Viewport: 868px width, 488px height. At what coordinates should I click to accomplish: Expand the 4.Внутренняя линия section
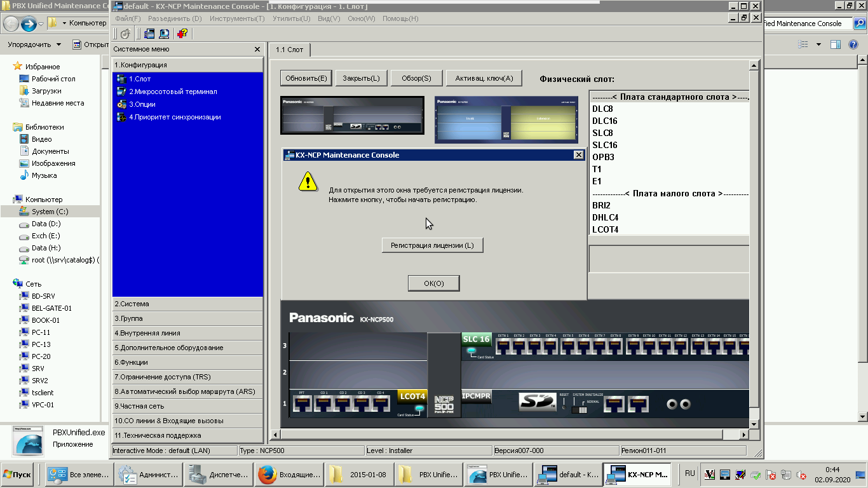pyautogui.click(x=187, y=333)
